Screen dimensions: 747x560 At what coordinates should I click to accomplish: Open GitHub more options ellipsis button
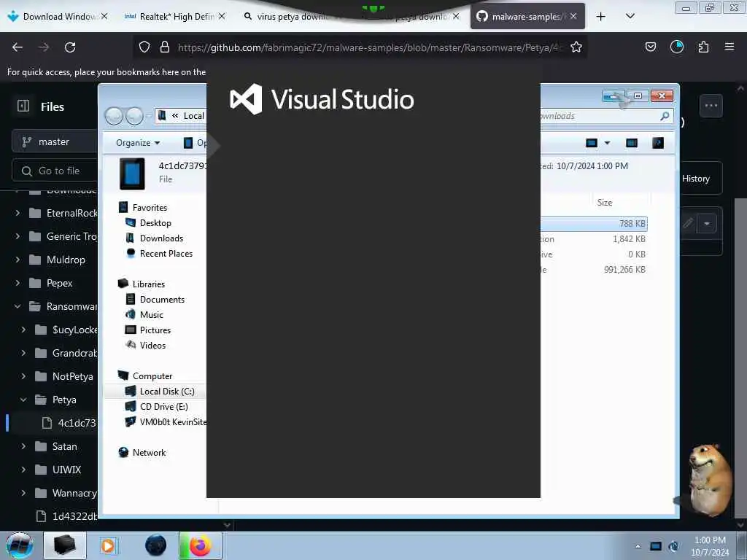tap(711, 106)
